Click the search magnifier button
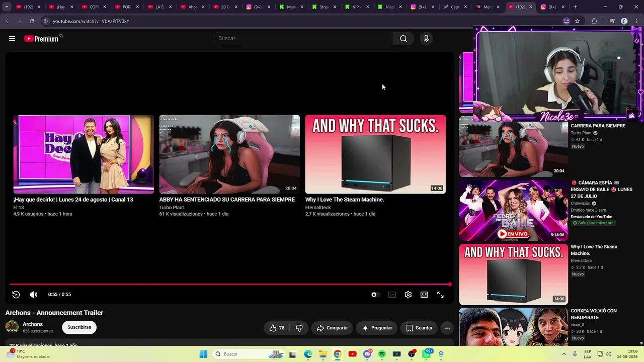 pyautogui.click(x=404, y=39)
